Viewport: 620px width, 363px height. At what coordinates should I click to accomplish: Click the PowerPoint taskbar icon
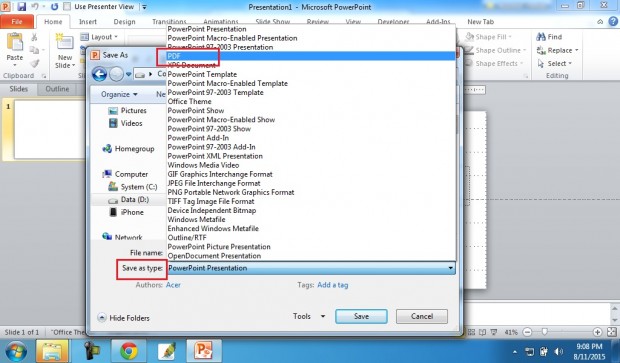[204, 351]
